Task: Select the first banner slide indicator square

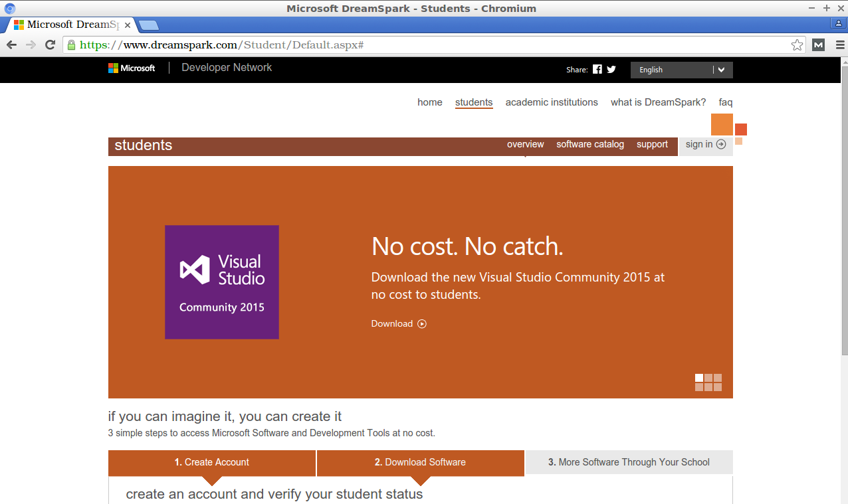Action: point(699,378)
